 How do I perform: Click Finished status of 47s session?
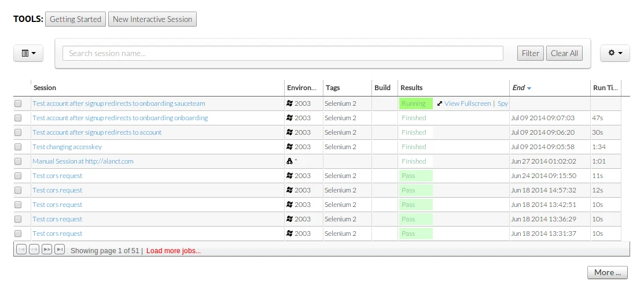[416, 118]
